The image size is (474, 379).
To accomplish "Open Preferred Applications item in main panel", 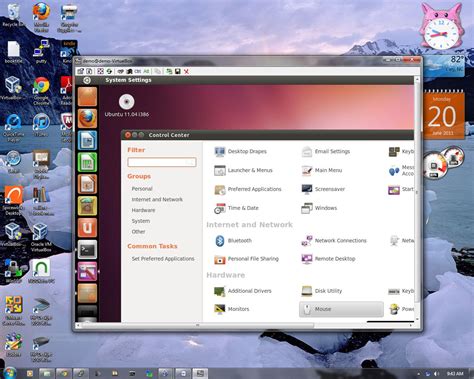I will click(x=248, y=189).
